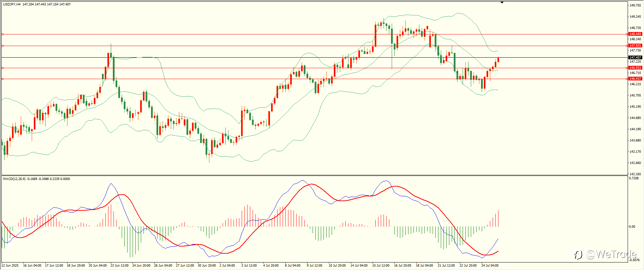The height and width of the screenshot is (270, 644).
Task: Click the 0.00 level on MACD scale
Action: [632, 226]
